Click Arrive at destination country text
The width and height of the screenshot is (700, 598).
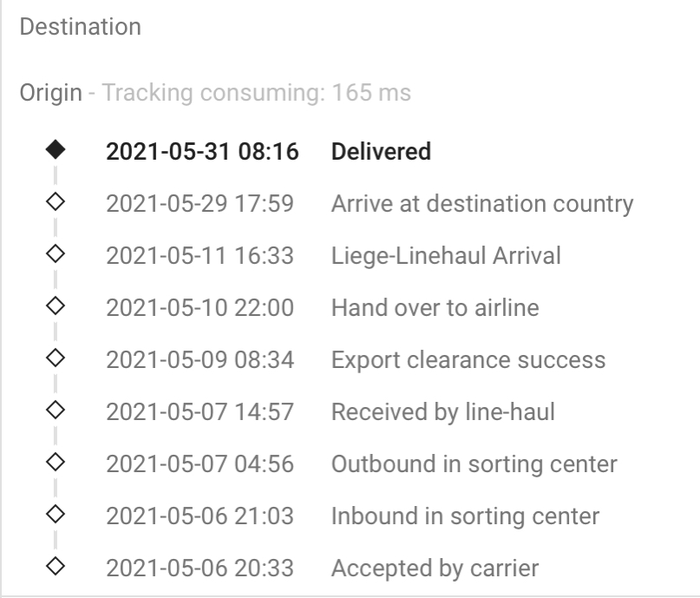point(481,204)
